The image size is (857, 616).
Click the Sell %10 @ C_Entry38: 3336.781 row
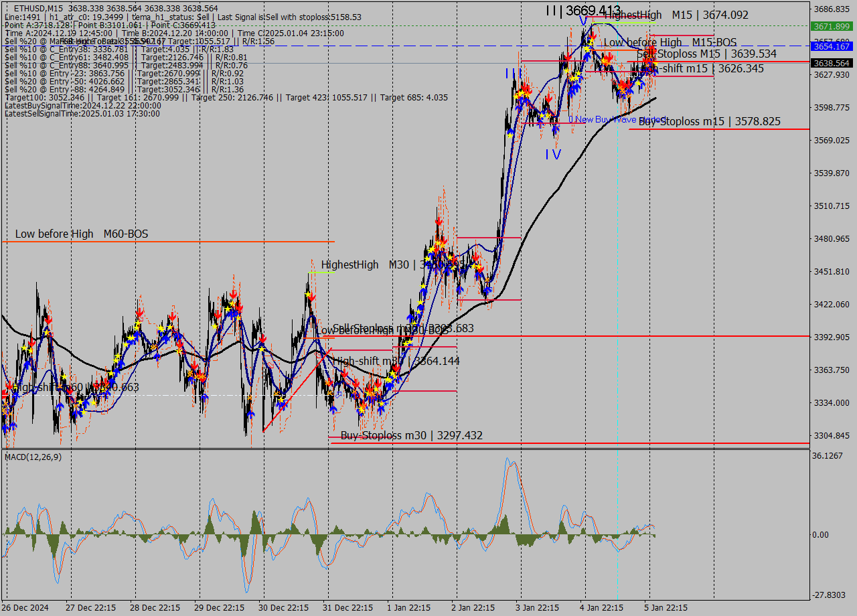119,49
